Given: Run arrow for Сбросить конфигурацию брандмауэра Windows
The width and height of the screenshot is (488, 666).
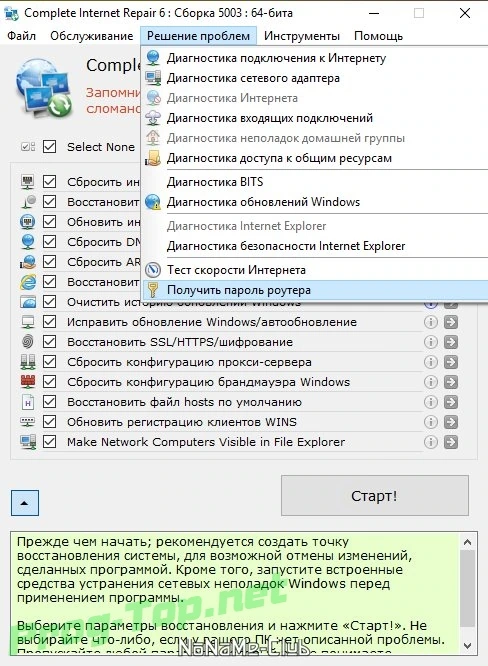Looking at the screenshot, I should tap(451, 382).
